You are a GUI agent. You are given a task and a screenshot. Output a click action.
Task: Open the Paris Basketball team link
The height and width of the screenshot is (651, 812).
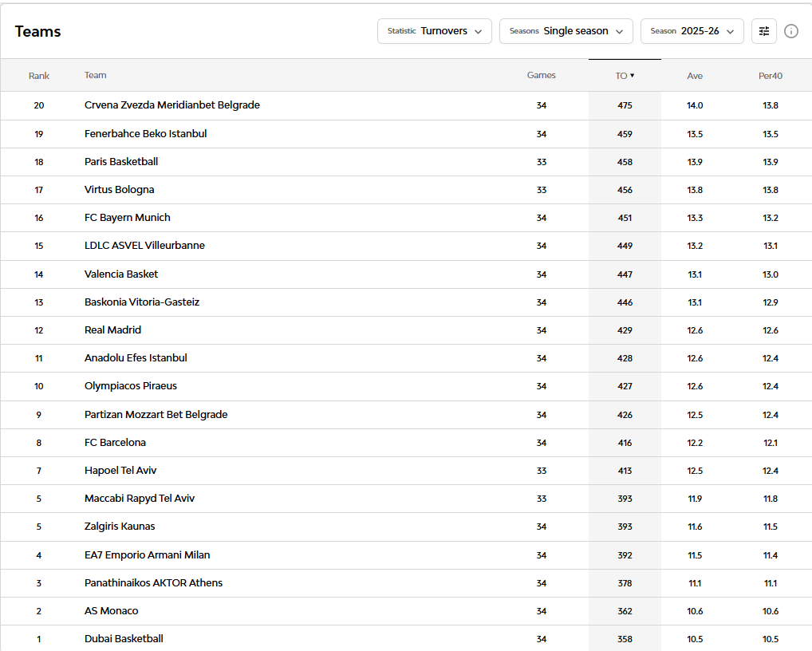[x=121, y=162]
